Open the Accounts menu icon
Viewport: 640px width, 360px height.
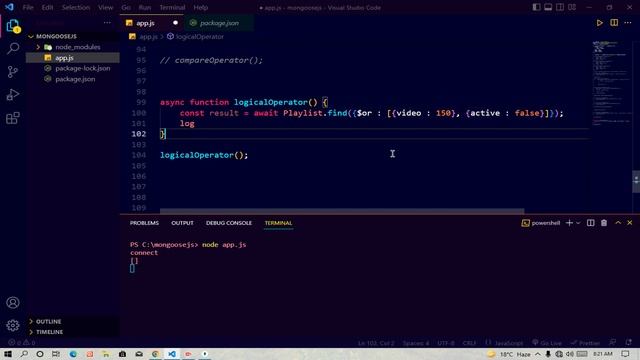coord(13,302)
